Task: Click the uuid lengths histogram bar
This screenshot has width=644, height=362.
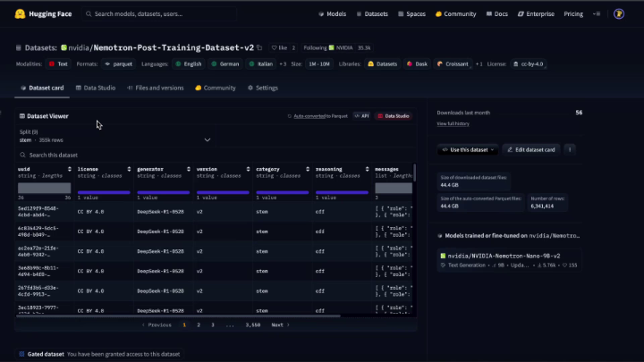Action: click(45, 189)
